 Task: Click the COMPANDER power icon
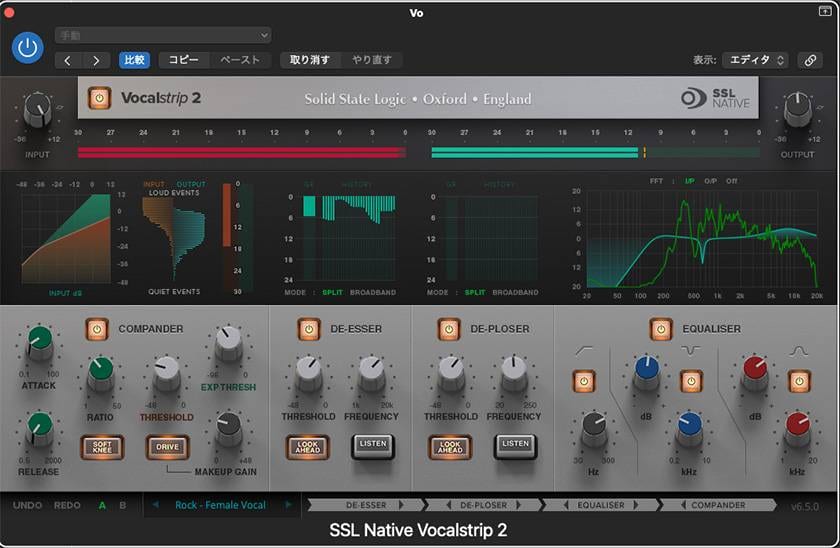tap(97, 329)
